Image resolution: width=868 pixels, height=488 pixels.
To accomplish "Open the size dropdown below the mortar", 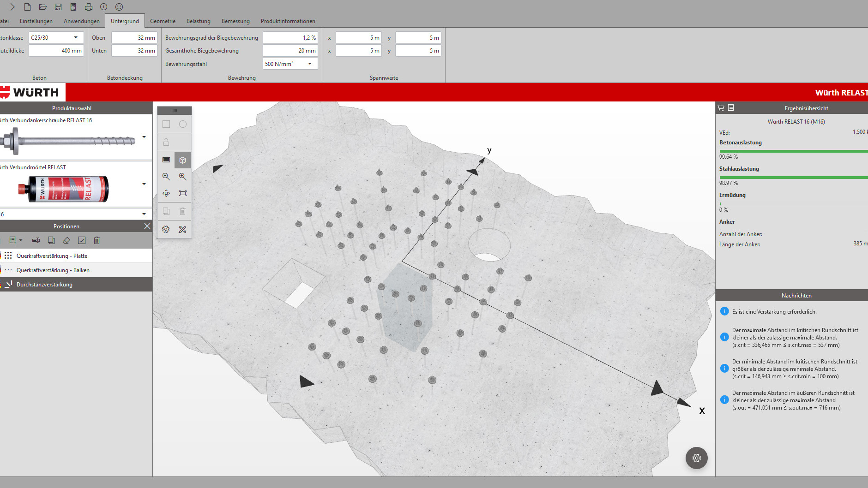I will (144, 214).
